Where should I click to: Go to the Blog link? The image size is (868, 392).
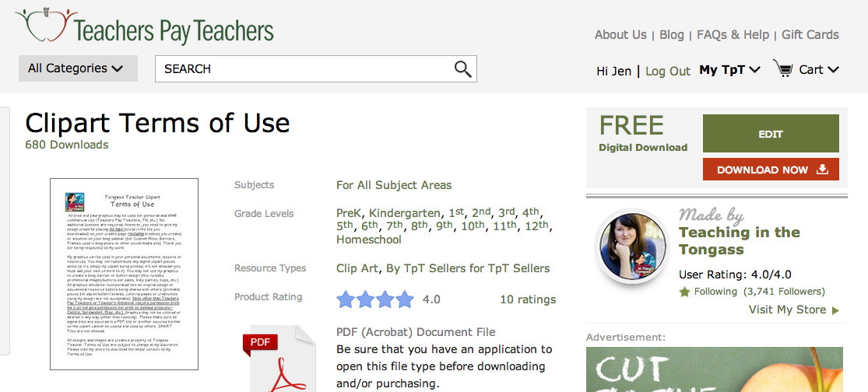tap(672, 34)
